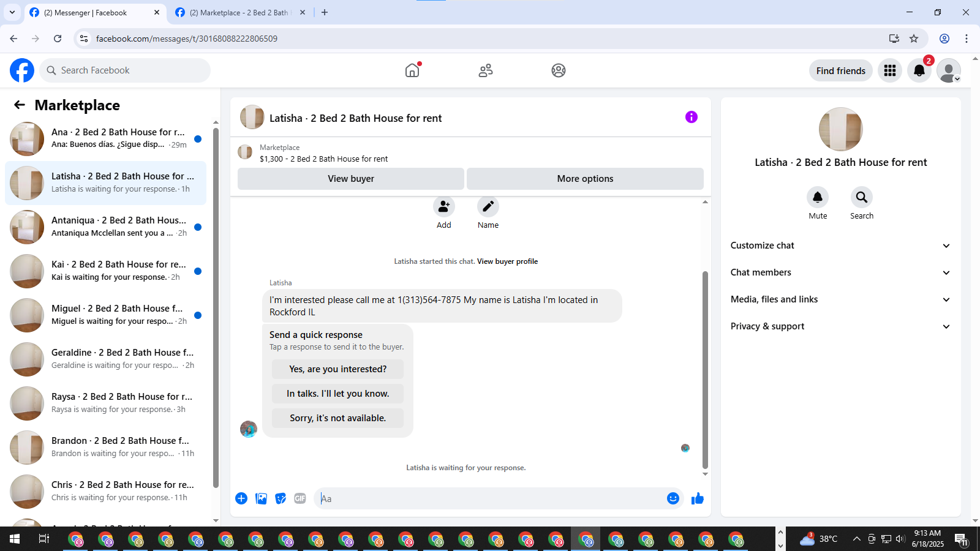Image resolution: width=980 pixels, height=551 pixels.
Task: Open Geraldine's conversation
Action: [105, 359]
